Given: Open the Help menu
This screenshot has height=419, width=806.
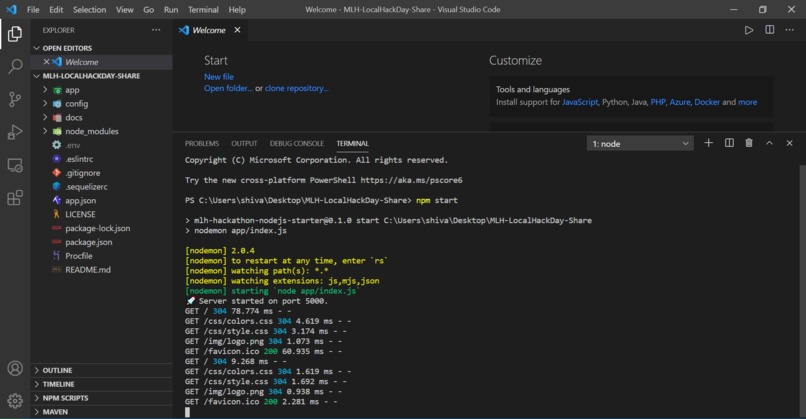Looking at the screenshot, I should (x=237, y=9).
